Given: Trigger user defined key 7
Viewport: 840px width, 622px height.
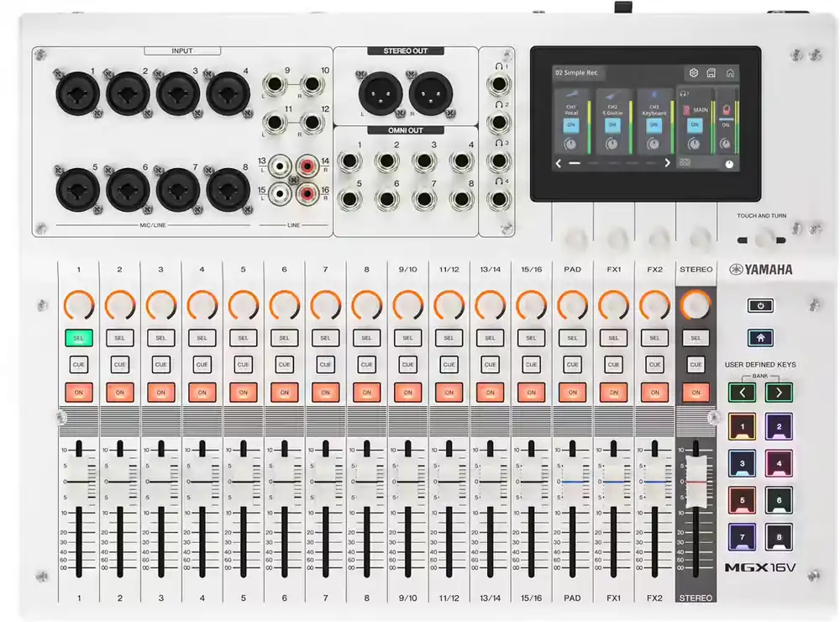Looking at the screenshot, I should (x=742, y=537).
